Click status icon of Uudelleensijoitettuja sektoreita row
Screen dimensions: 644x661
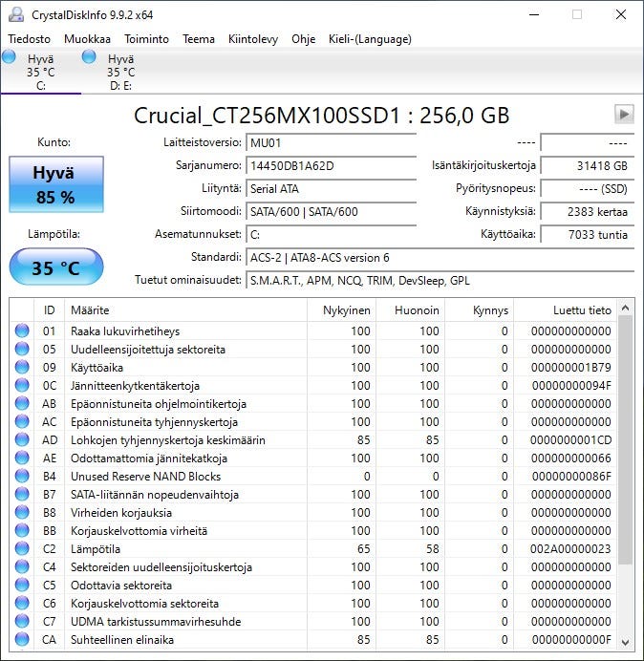click(22, 349)
